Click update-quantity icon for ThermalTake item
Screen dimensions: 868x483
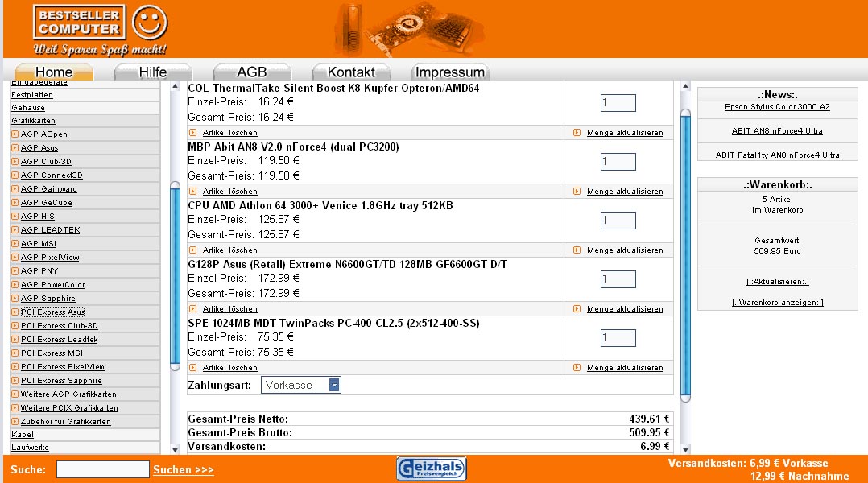pyautogui.click(x=577, y=133)
